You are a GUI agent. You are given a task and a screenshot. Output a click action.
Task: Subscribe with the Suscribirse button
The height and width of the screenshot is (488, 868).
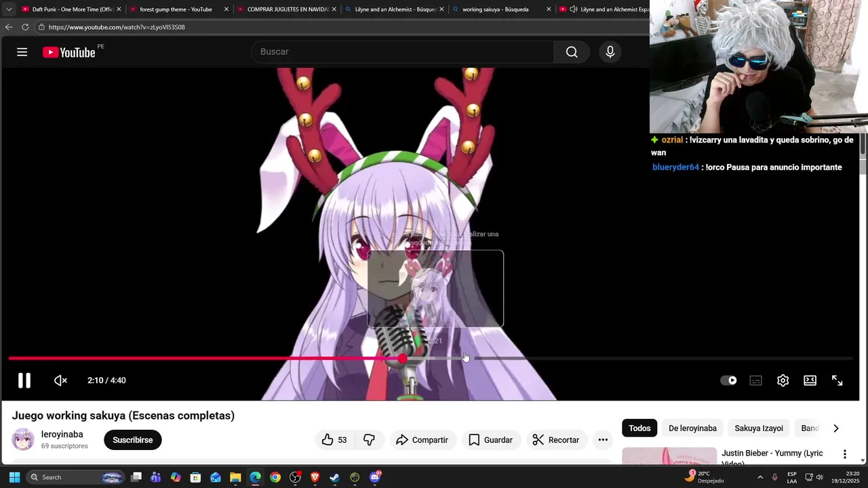point(133,440)
